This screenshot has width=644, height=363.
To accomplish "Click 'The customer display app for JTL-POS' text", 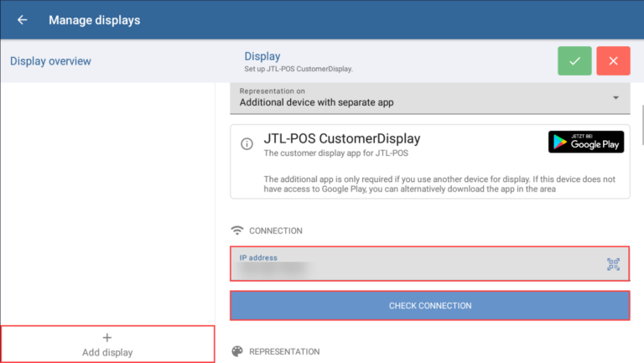I will point(336,153).
